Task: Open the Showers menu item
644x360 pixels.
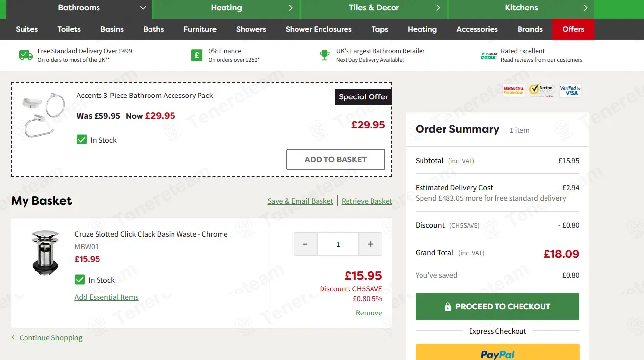Action: click(251, 29)
